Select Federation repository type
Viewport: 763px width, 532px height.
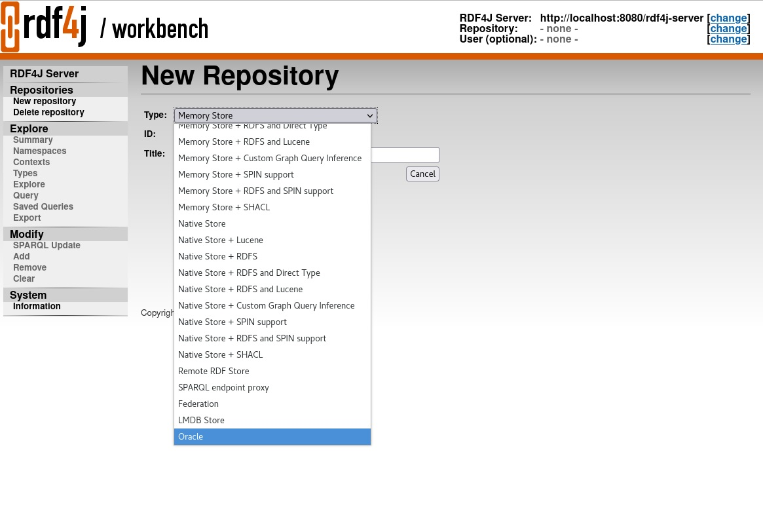[x=272, y=404]
